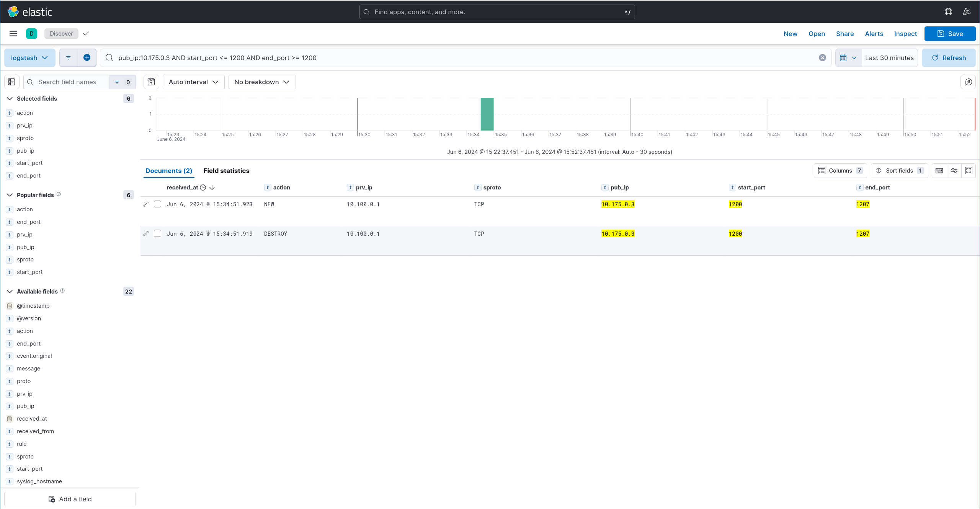Viewport: 980px width, 509px height.
Task: Open the field type filter icon
Action: tap(122, 82)
